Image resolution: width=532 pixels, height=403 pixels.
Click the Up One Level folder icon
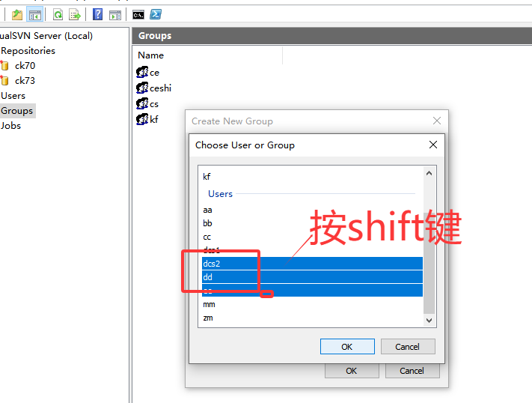click(17, 15)
